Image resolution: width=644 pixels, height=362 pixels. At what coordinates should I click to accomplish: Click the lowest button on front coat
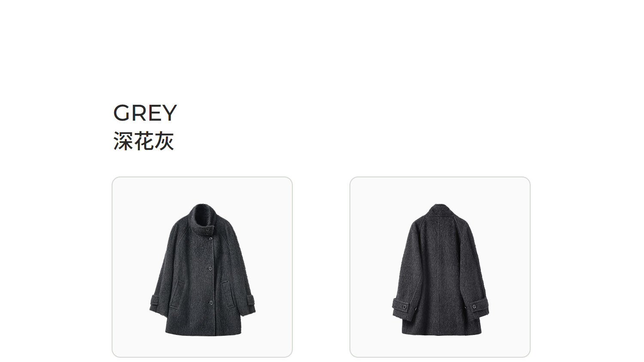click(x=211, y=303)
